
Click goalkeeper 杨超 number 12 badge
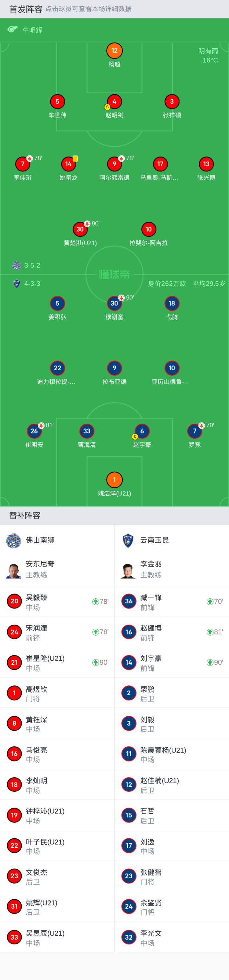click(114, 51)
